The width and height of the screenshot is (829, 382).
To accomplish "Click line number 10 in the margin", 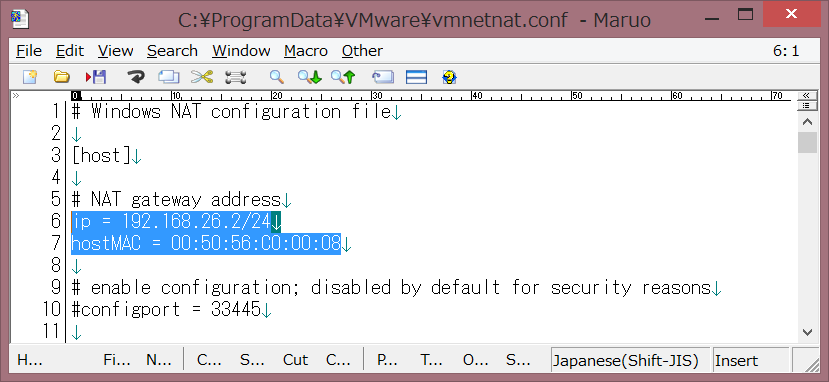I will 52,310.
